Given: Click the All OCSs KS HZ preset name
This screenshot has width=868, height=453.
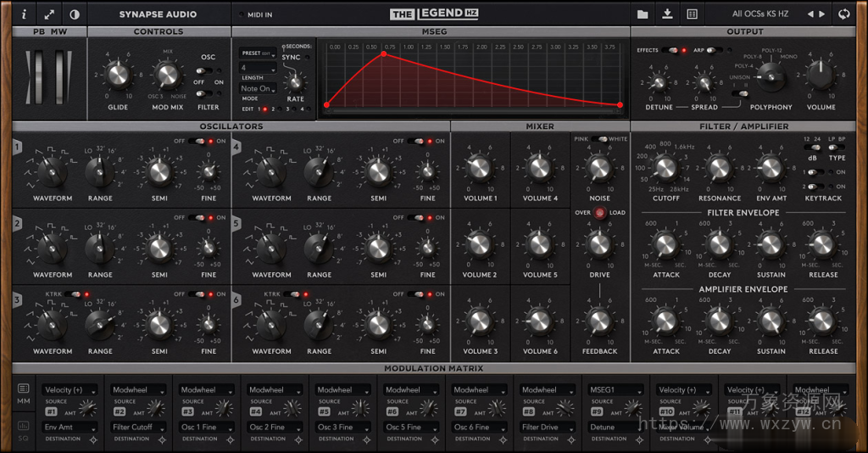Looking at the screenshot, I should click(760, 14).
